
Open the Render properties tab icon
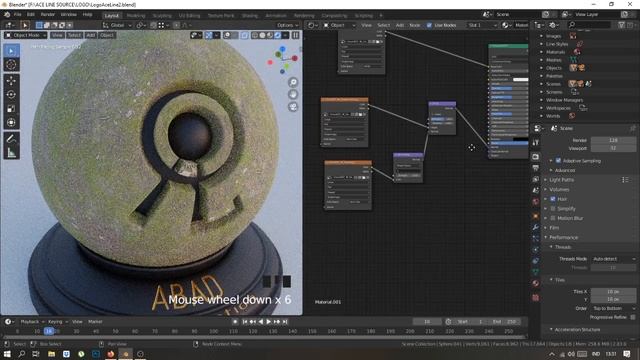(536, 157)
